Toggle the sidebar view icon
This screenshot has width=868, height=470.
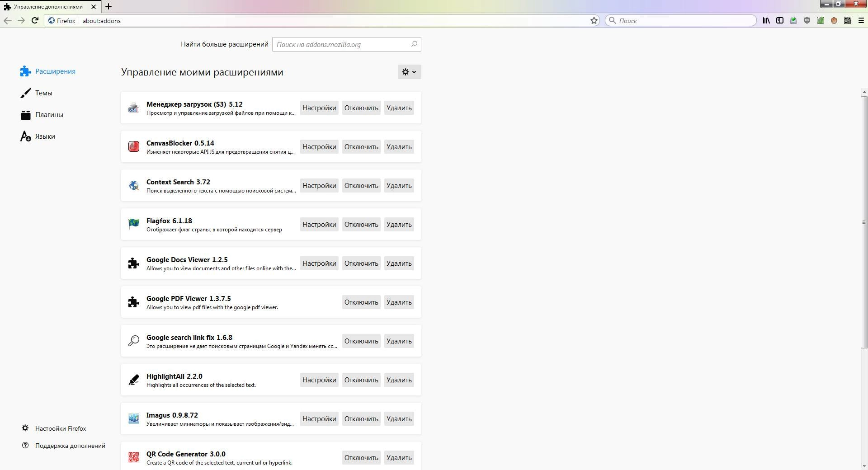click(780, 20)
